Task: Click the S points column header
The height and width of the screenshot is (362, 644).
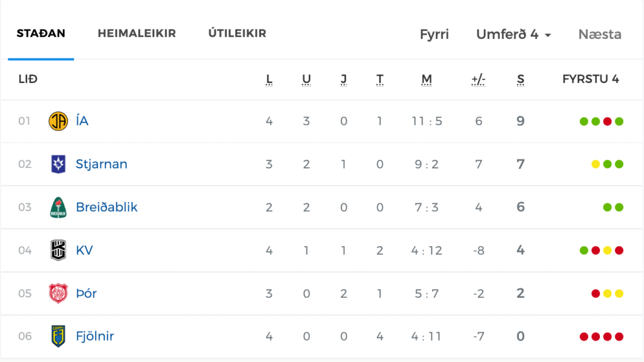Action: 520,79
